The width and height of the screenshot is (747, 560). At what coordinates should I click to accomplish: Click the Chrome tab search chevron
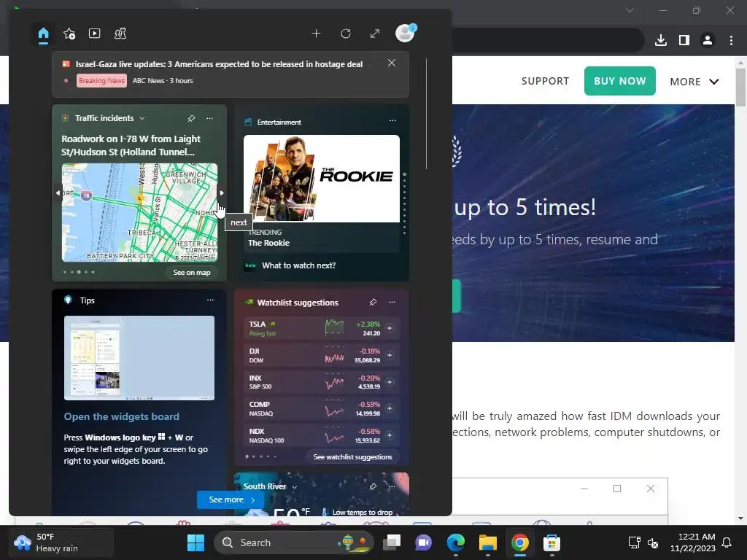tap(630, 10)
